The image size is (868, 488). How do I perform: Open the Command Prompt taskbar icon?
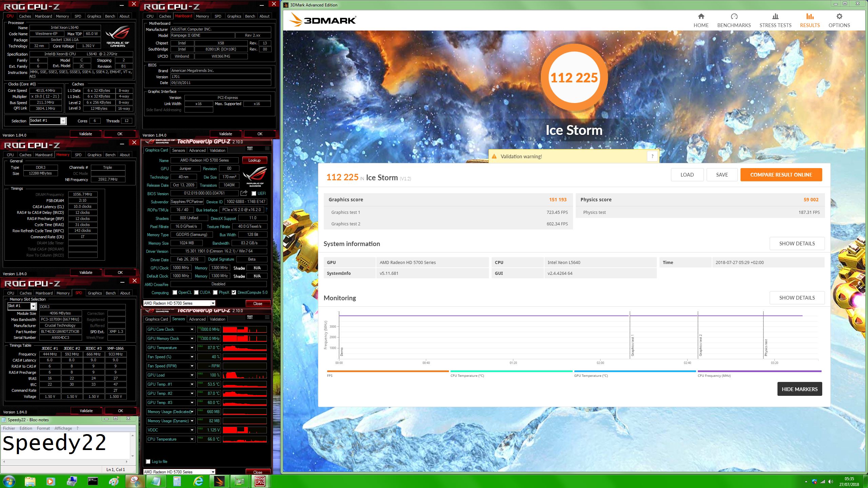(93, 481)
